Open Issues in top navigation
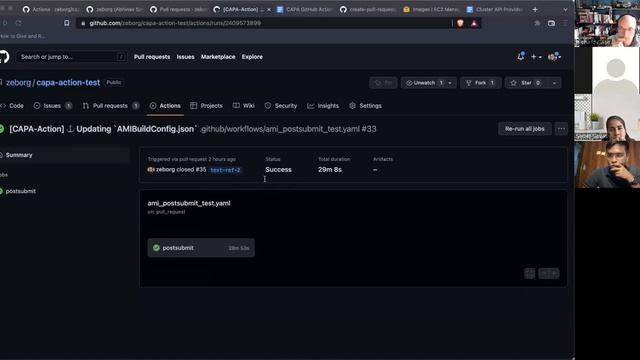Screen dimensions: 640x360 [185, 57]
